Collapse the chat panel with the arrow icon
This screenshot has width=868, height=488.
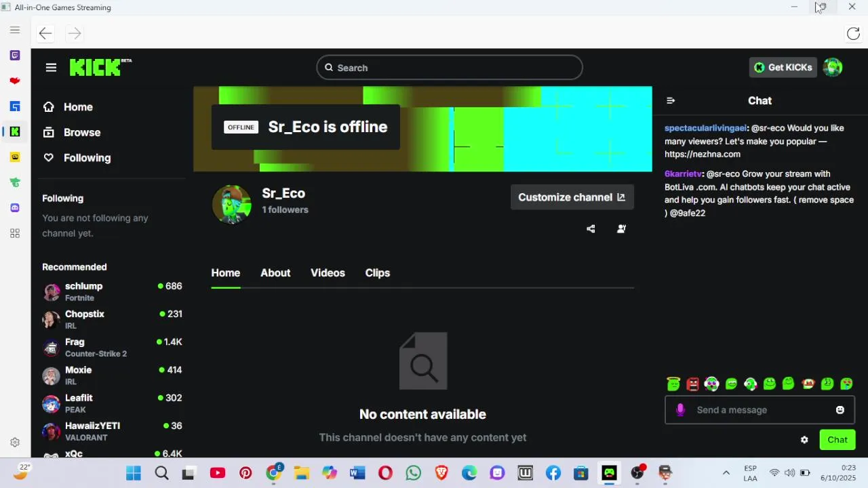click(671, 100)
